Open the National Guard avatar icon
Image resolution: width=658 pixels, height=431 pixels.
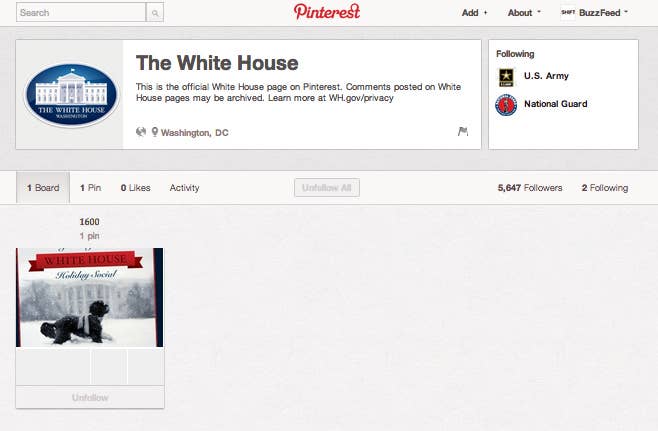pos(506,105)
